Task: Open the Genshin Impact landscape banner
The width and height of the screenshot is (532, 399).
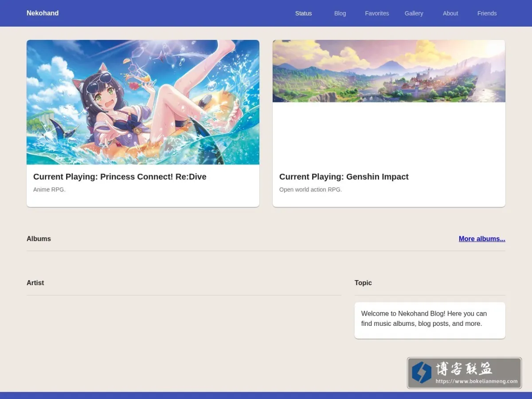Action: coord(389,71)
